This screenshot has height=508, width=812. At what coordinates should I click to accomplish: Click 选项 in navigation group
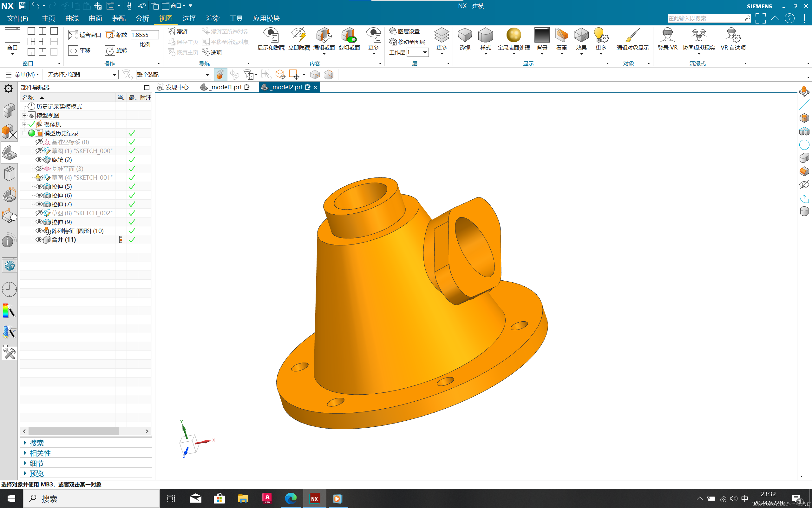(212, 52)
